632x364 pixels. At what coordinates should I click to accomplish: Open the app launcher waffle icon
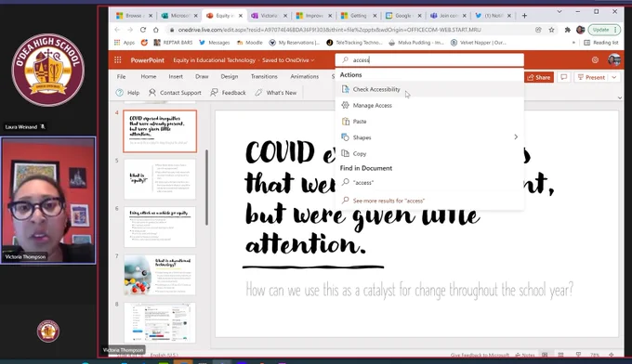click(x=118, y=60)
